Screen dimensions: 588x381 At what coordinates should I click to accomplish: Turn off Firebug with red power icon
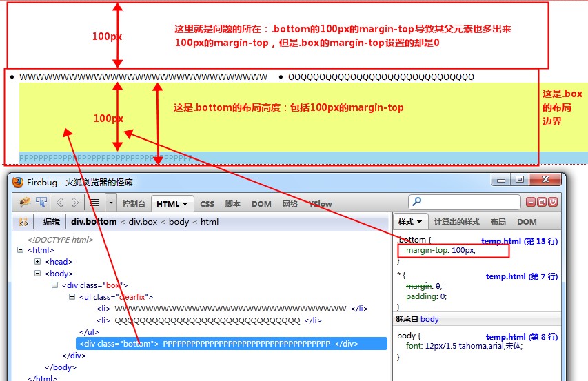click(553, 203)
